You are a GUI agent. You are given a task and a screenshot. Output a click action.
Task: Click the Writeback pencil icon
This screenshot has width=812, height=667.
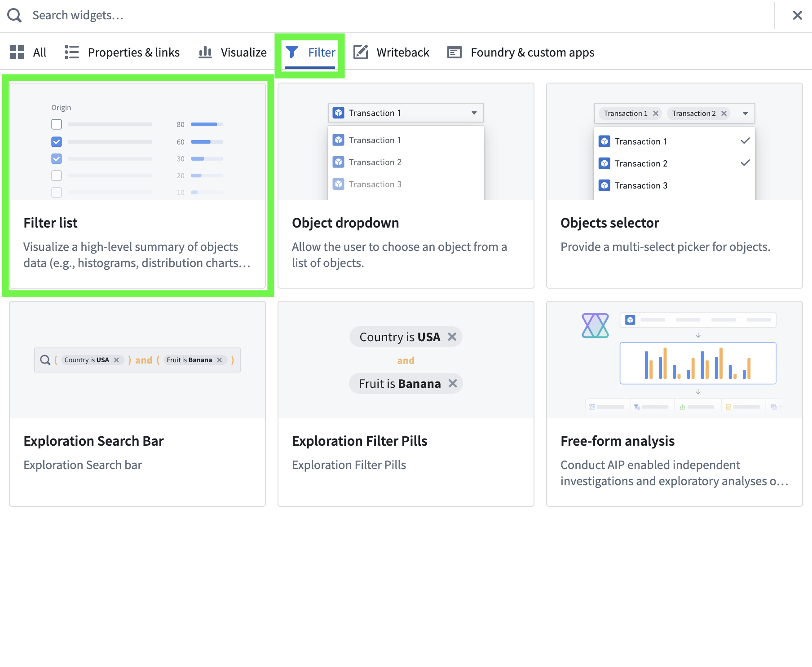pyautogui.click(x=361, y=53)
